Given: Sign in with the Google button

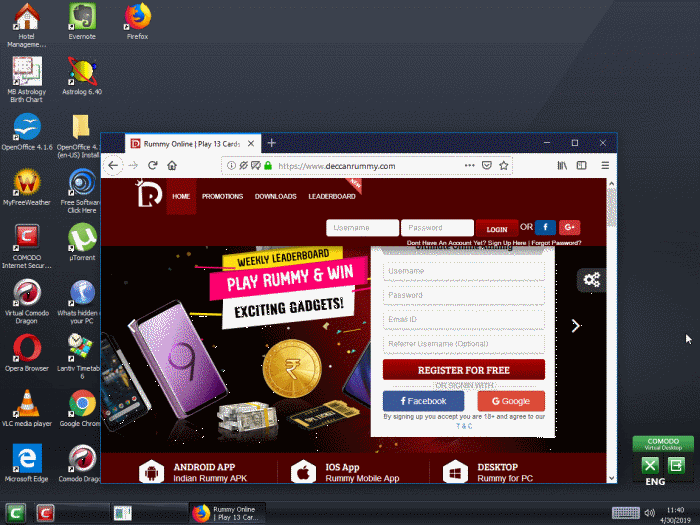Looking at the screenshot, I should pos(511,401).
